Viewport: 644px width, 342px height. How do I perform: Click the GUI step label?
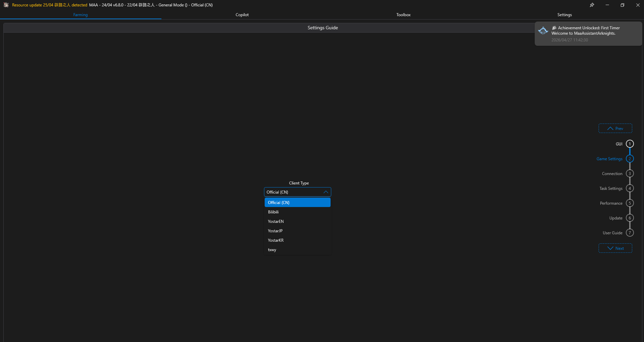(x=619, y=144)
